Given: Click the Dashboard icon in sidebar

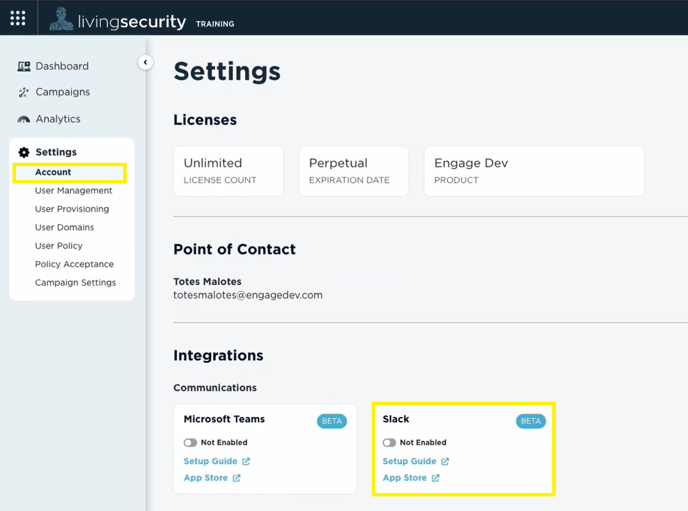Looking at the screenshot, I should click(24, 66).
